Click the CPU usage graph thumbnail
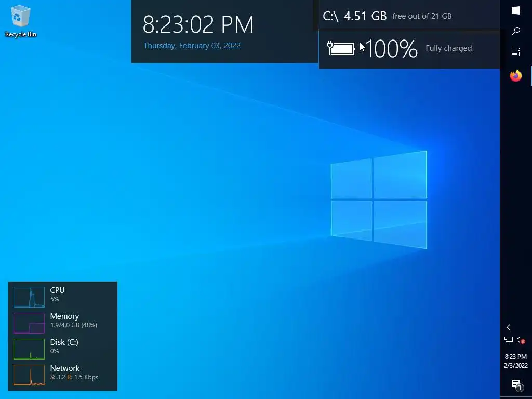This screenshot has width=532, height=399. click(29, 297)
